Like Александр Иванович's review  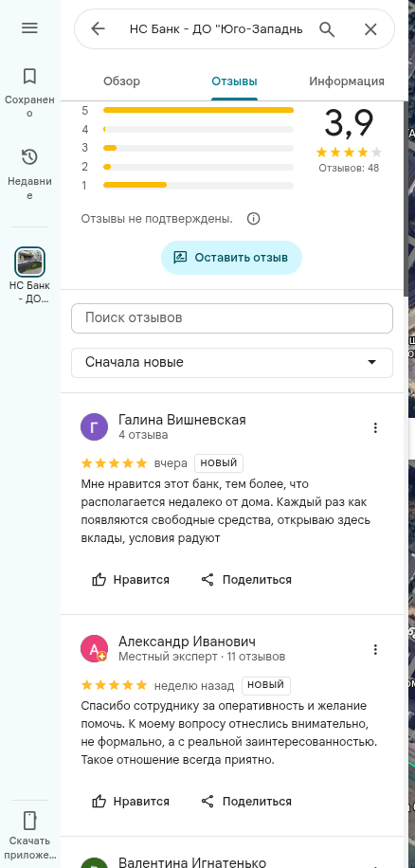[x=131, y=801]
